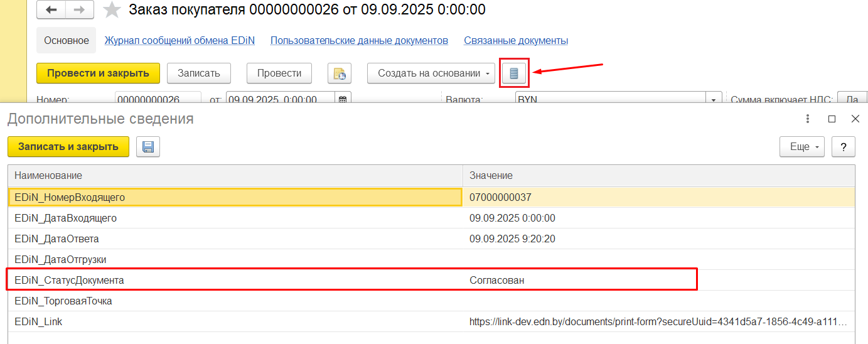Click the floppy disk save icon

(x=148, y=147)
